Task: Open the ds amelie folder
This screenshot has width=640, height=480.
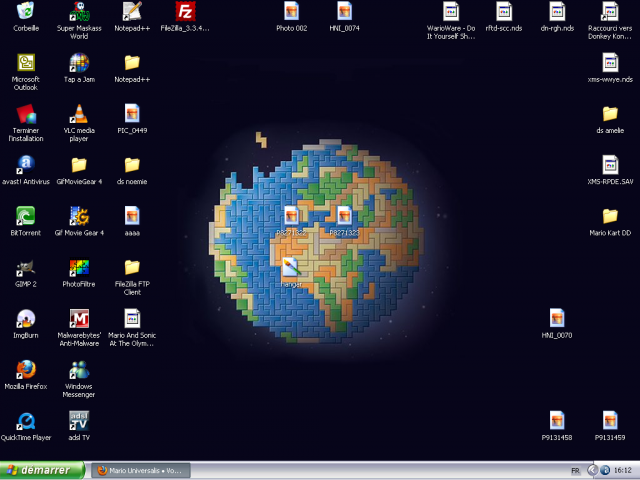Action: point(610,114)
